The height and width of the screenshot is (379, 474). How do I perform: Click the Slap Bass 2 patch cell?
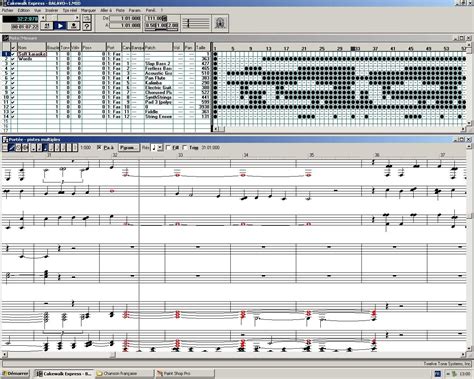coord(159,63)
